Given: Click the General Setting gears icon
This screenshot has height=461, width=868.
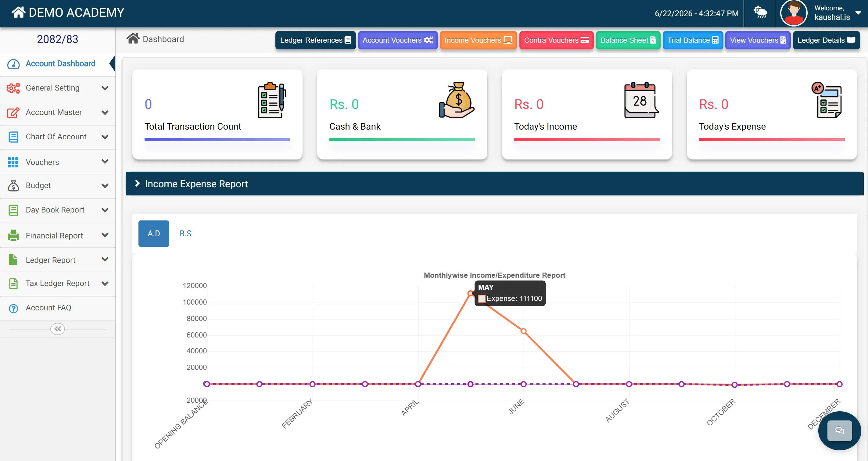Looking at the screenshot, I should click(x=13, y=88).
